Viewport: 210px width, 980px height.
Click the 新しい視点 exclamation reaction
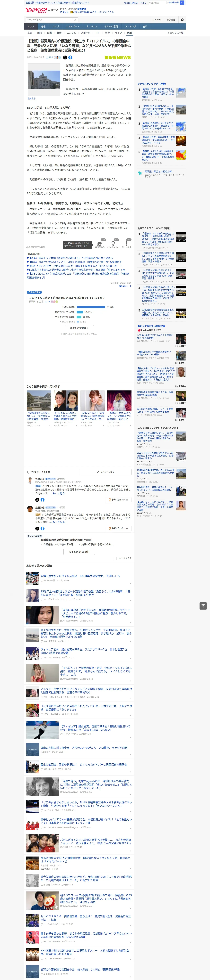pos(127,244)
